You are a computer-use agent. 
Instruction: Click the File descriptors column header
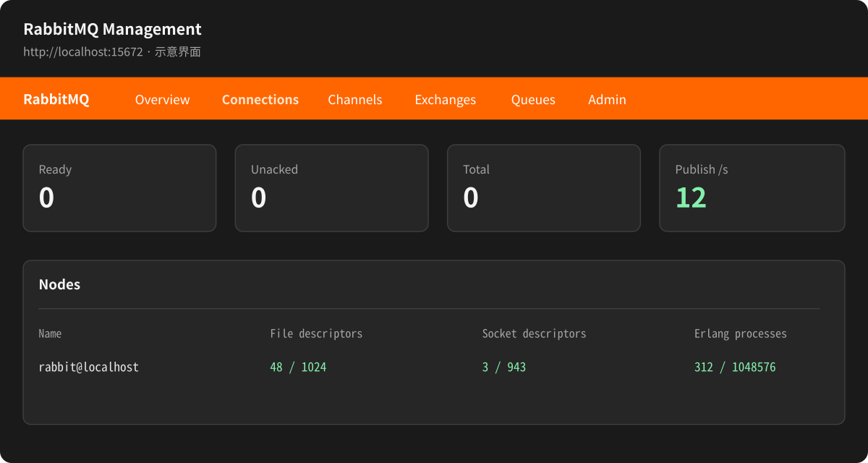click(x=316, y=334)
